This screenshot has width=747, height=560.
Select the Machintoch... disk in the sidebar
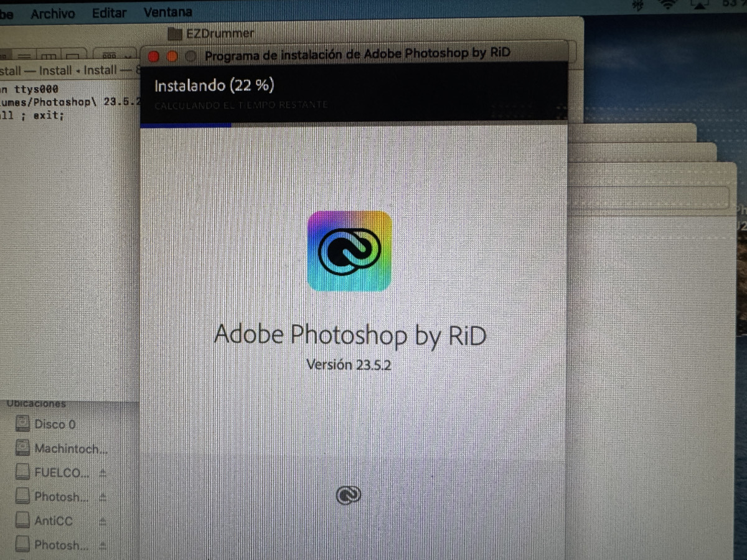point(70,449)
